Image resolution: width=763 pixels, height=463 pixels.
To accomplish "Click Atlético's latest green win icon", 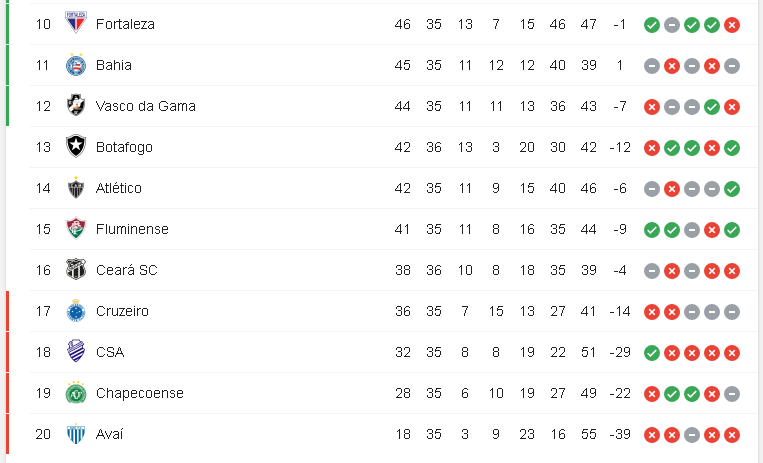I will 732,189.
